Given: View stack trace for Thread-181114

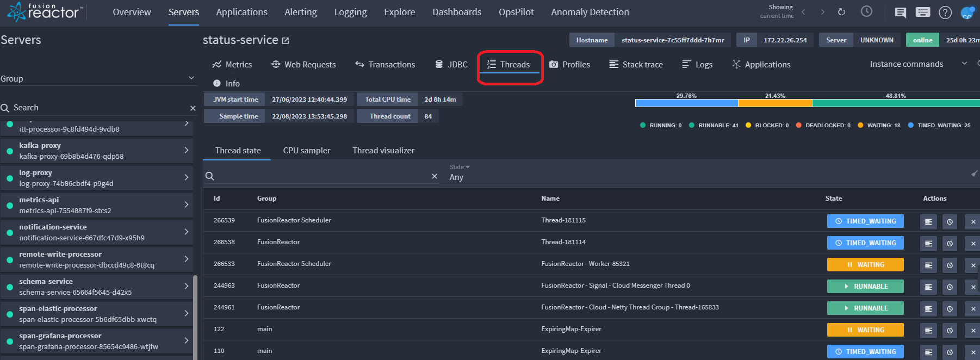Looking at the screenshot, I should point(928,243).
